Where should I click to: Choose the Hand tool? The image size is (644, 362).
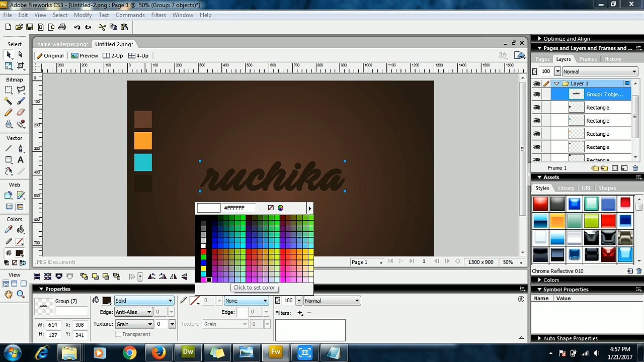tap(9, 294)
